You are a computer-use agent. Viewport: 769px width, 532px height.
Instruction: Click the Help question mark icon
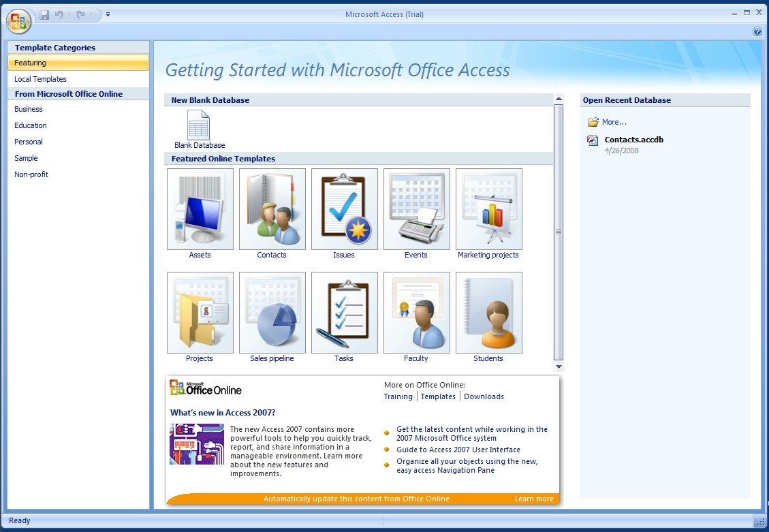point(757,32)
